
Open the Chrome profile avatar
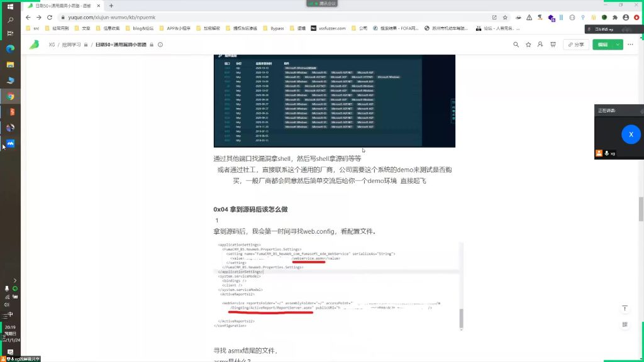coord(626,17)
